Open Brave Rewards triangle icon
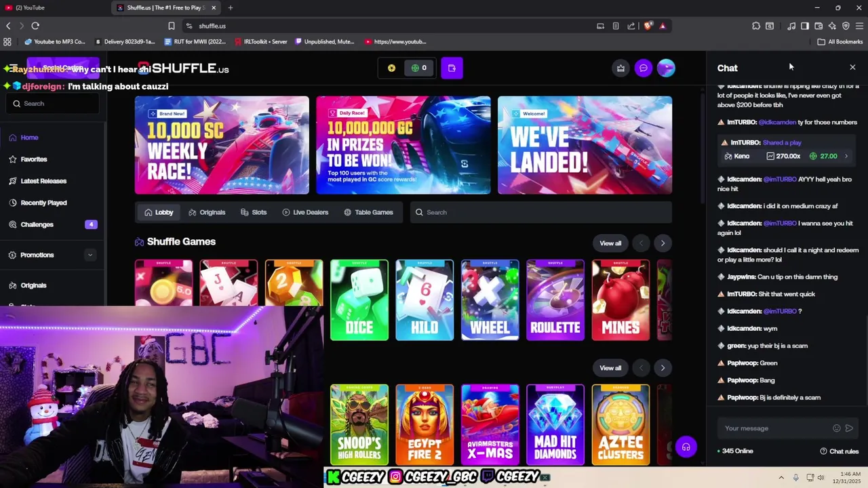Image resolution: width=868 pixels, height=488 pixels. 663,26
